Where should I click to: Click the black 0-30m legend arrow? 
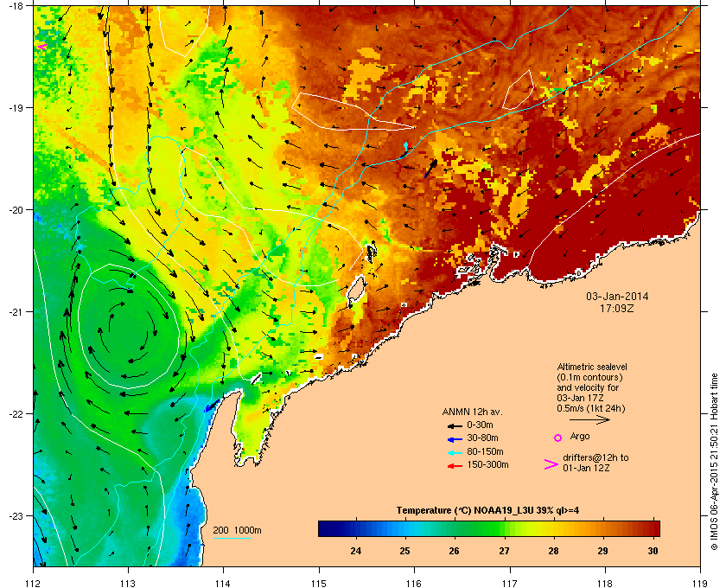[455, 425]
